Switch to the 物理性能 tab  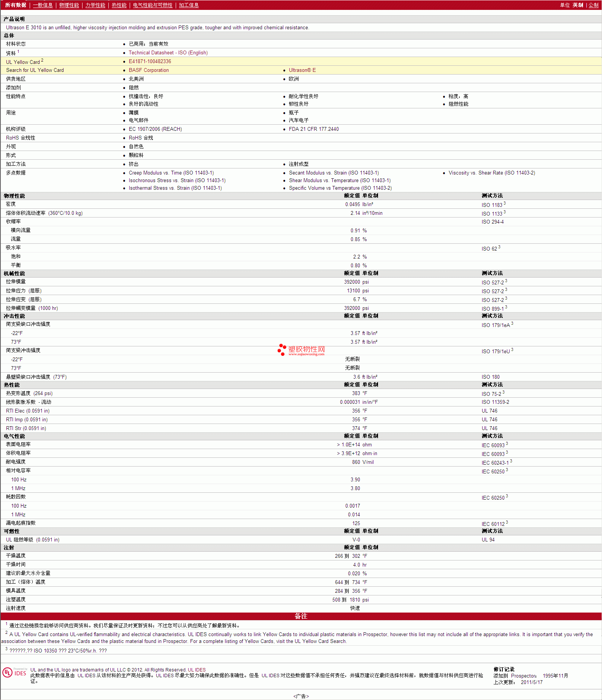(x=69, y=5)
